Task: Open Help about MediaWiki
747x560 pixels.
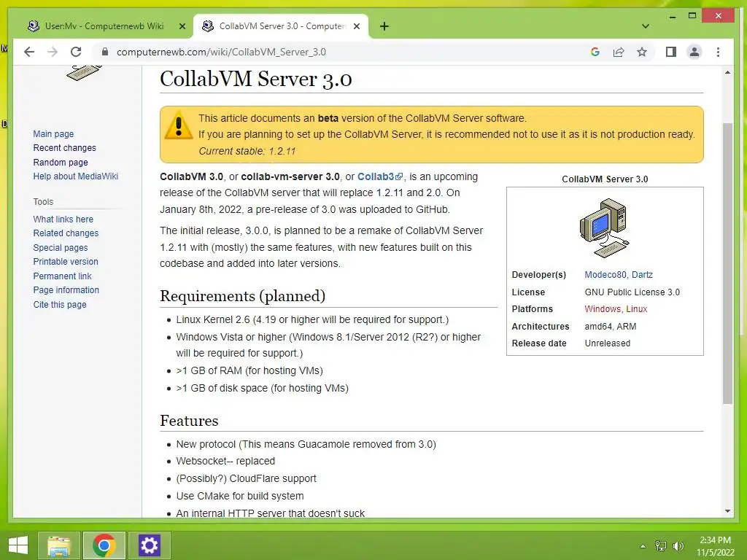Action: click(x=75, y=176)
